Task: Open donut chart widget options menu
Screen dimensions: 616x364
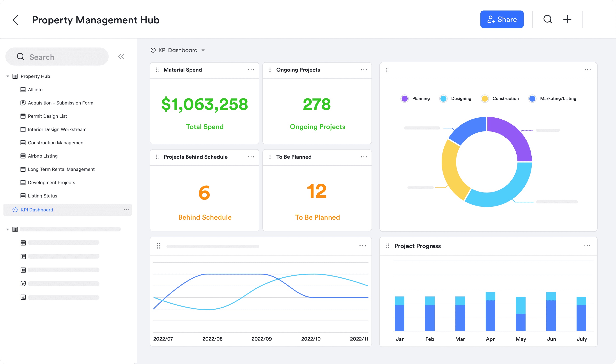Action: pos(588,70)
